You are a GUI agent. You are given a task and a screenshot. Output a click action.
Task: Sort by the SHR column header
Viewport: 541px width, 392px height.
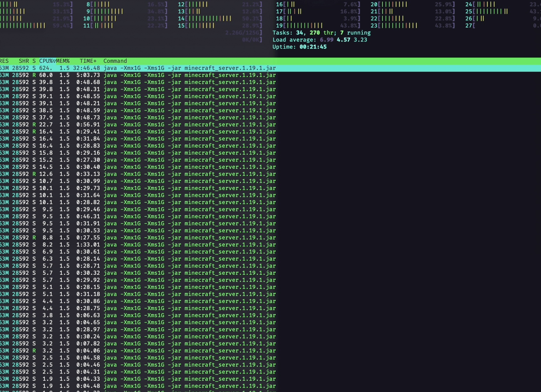pos(24,61)
